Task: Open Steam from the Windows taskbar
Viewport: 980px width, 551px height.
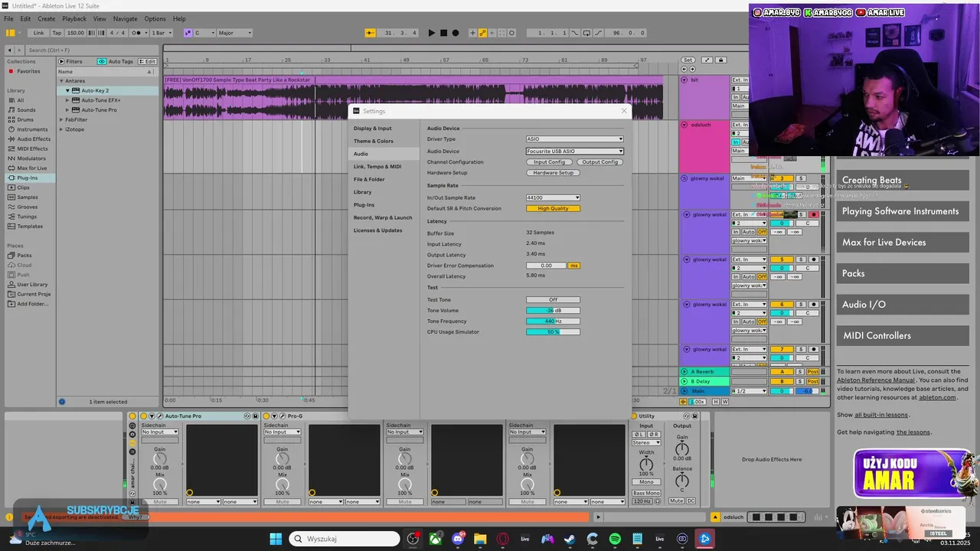Action: point(570,539)
